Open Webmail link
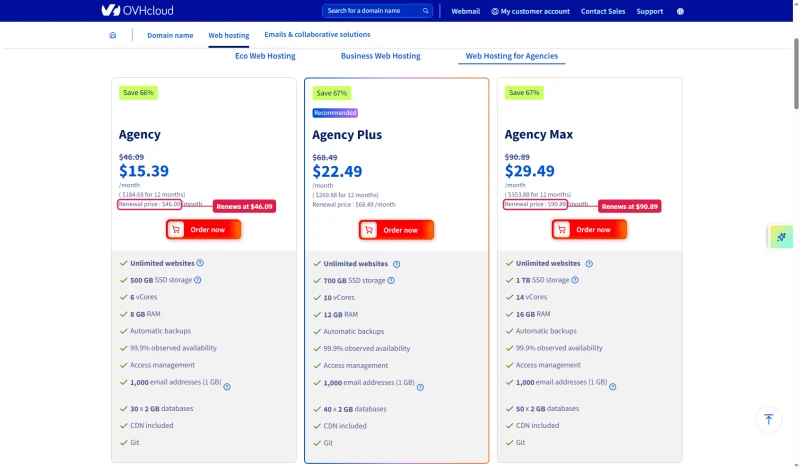This screenshot has width=800, height=470. 465,11
